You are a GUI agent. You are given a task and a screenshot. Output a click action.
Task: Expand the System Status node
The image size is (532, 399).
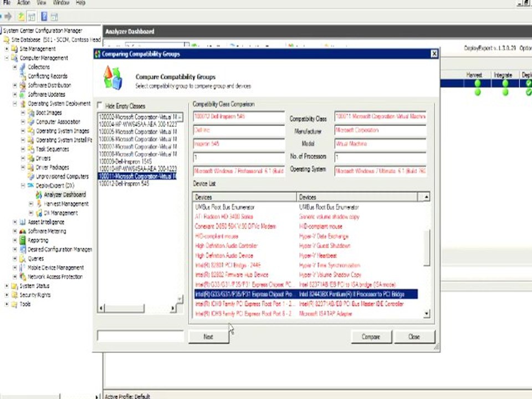[x=7, y=286]
